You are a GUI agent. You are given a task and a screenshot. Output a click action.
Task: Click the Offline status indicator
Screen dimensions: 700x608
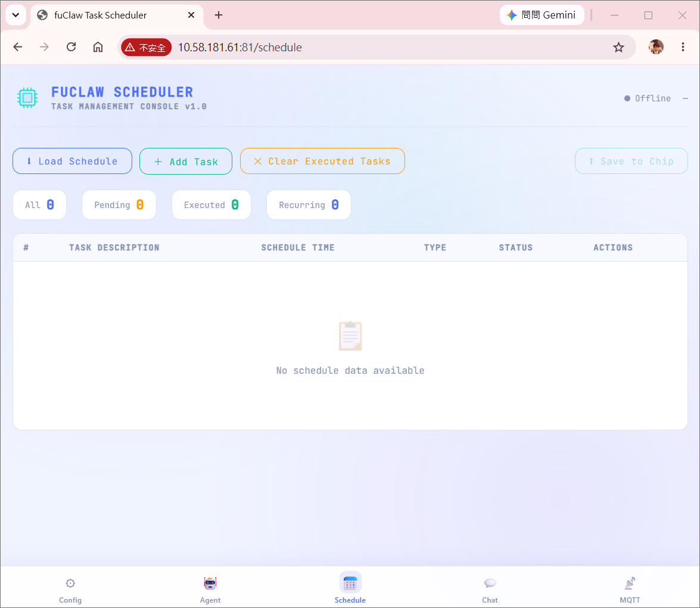[648, 98]
